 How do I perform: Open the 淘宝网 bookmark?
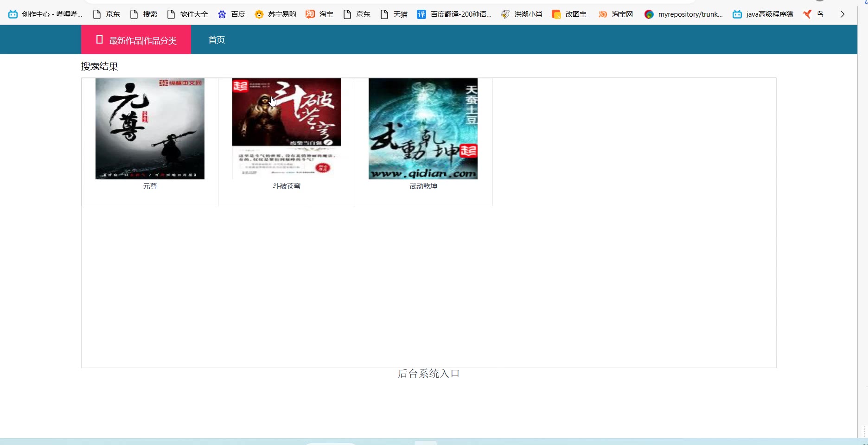[616, 14]
